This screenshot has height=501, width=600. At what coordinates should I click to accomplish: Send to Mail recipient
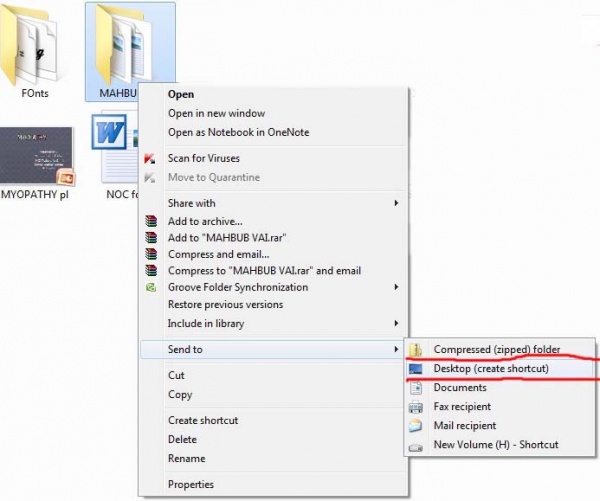[500, 426]
